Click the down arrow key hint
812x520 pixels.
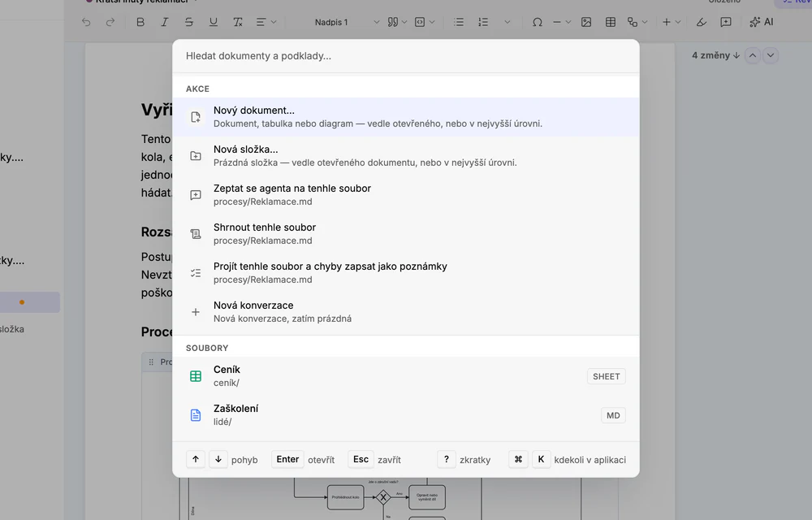pyautogui.click(x=218, y=459)
